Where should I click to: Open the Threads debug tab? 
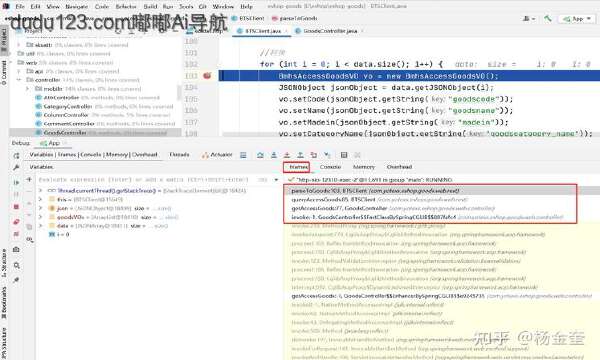pos(179,155)
